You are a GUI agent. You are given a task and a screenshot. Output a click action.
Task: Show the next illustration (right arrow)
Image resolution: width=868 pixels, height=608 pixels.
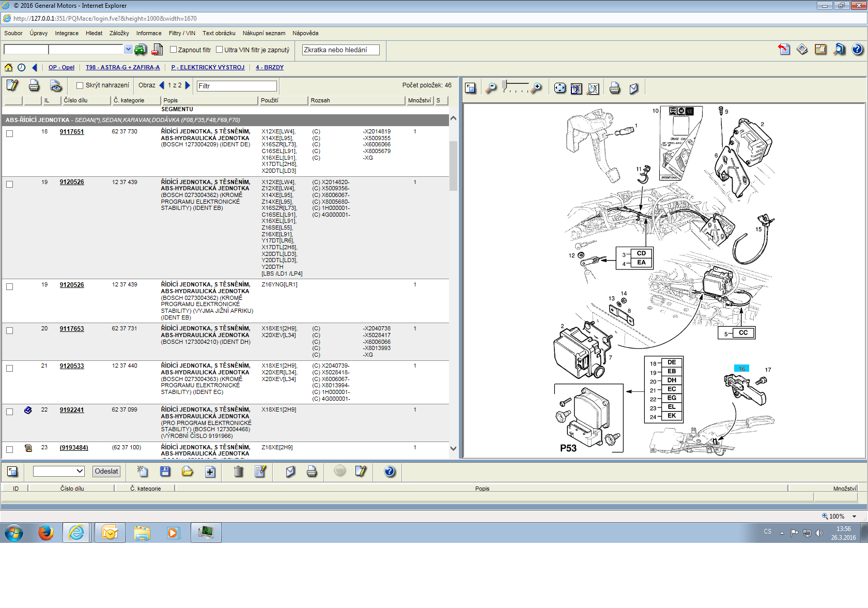[188, 85]
